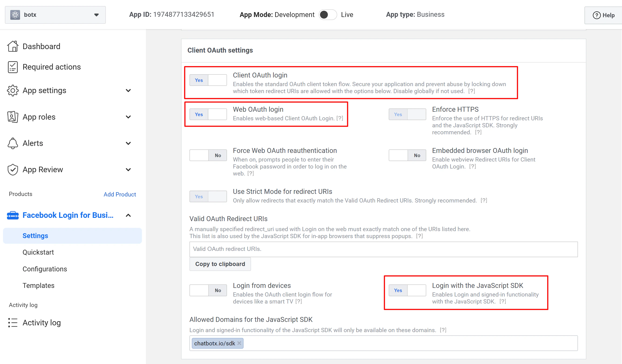The image size is (622, 364).
Task: Click the Alerts bell icon
Action: [x=13, y=143]
